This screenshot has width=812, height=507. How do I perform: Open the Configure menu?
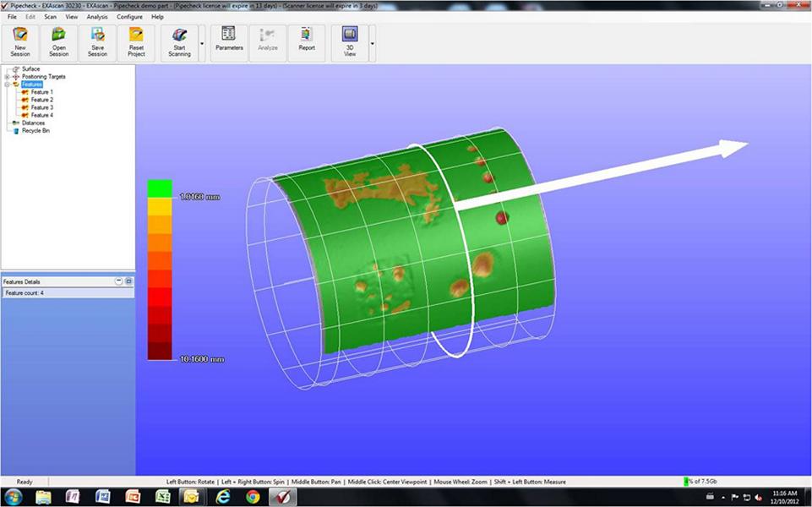tap(129, 17)
